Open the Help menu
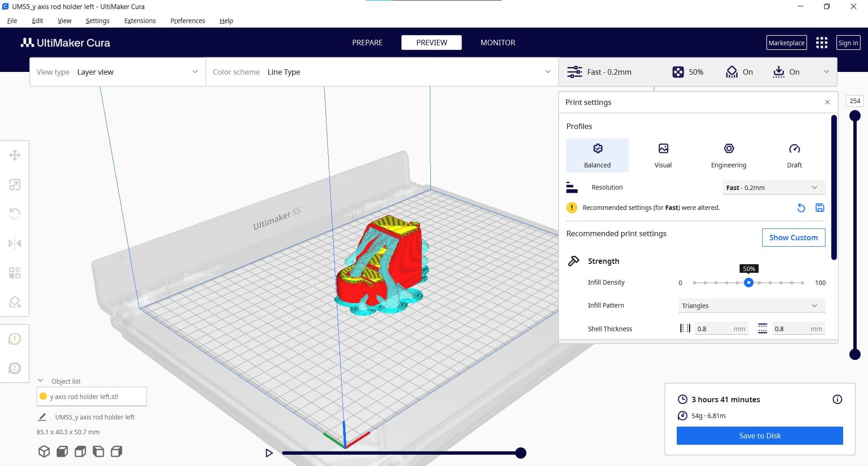The image size is (868, 466). [x=226, y=21]
